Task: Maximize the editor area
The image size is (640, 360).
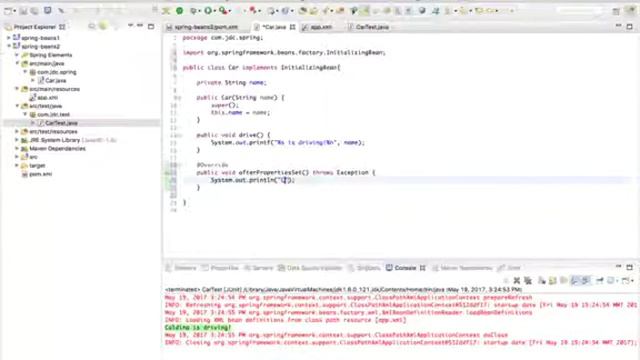Action: 629,27
